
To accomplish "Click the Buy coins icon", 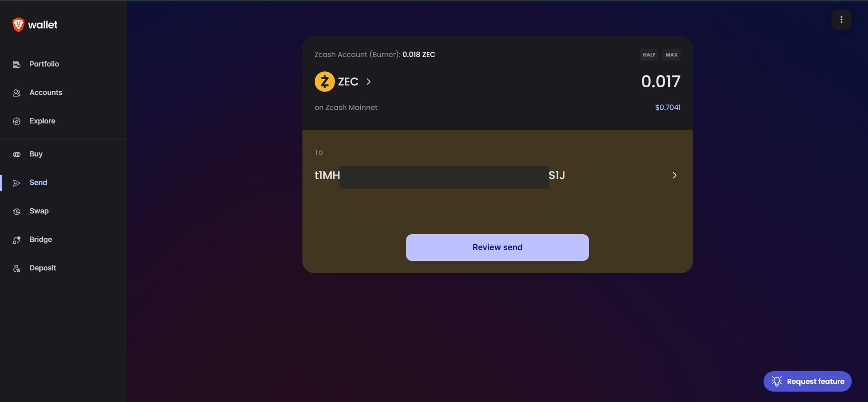I will coord(17,154).
